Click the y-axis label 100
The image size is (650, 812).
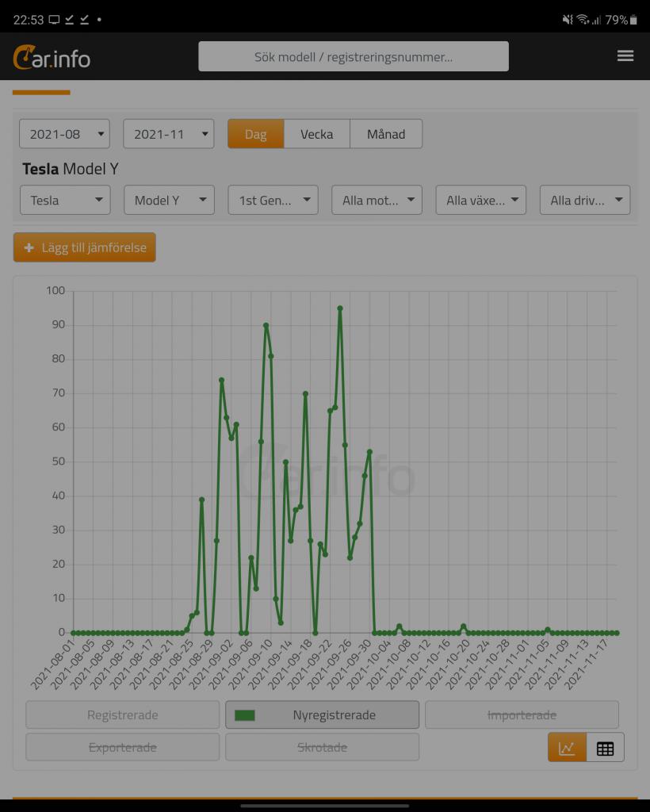coord(55,290)
